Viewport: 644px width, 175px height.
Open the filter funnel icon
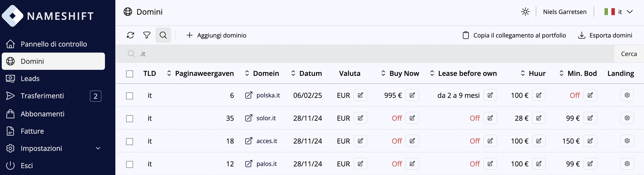click(147, 35)
